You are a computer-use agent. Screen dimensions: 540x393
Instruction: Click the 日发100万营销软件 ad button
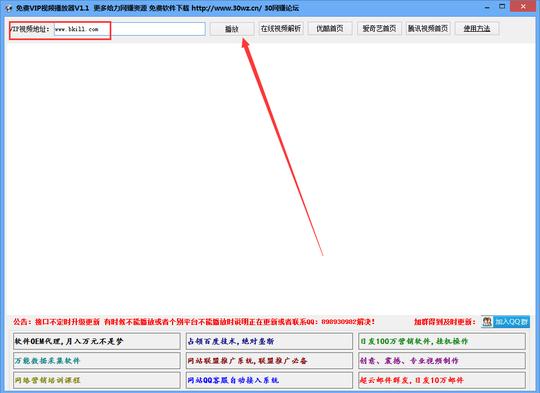click(442, 341)
